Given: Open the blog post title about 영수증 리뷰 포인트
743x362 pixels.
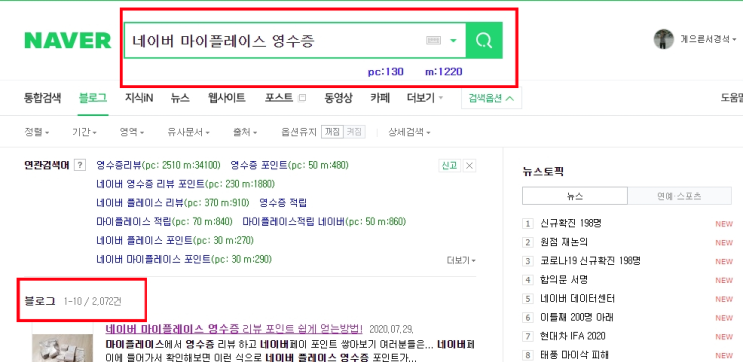Looking at the screenshot, I should [x=234, y=328].
